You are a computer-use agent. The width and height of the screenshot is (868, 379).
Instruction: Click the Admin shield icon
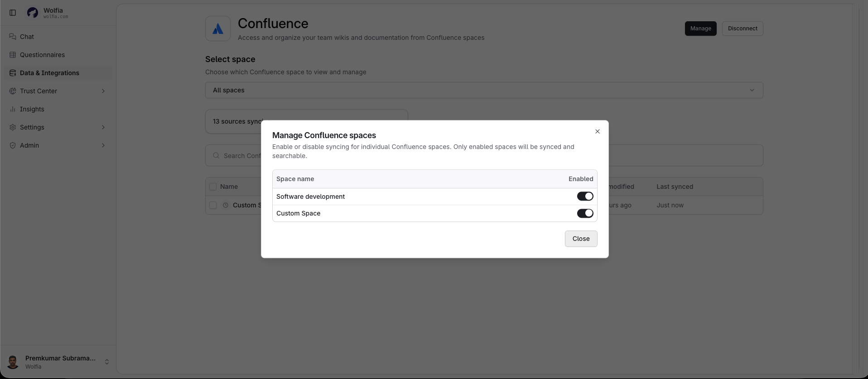13,145
